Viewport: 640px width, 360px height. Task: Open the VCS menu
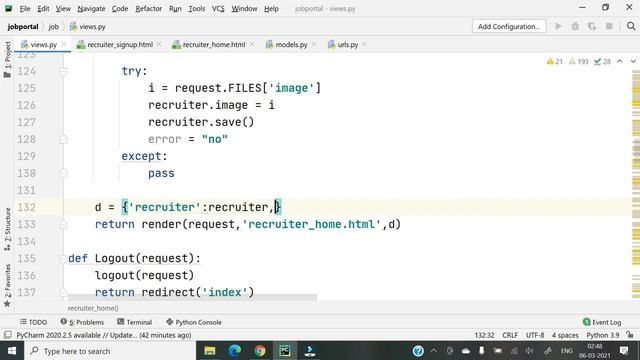(218, 8)
